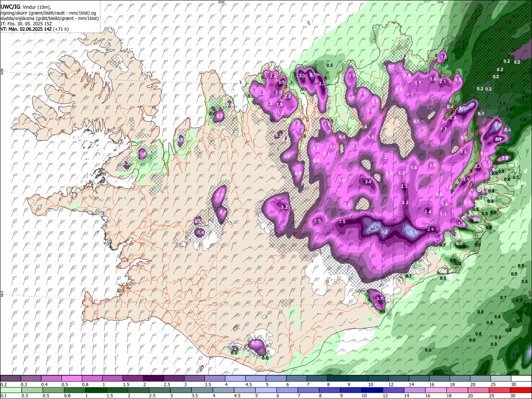Click the white swatch ending the snow legend
This screenshot has width=532, height=399.
point(521,379)
